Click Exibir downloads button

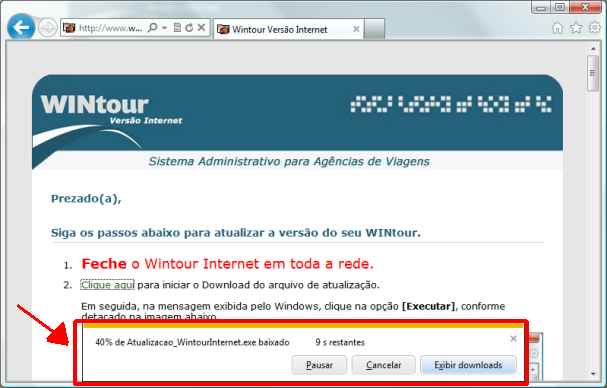(x=468, y=365)
